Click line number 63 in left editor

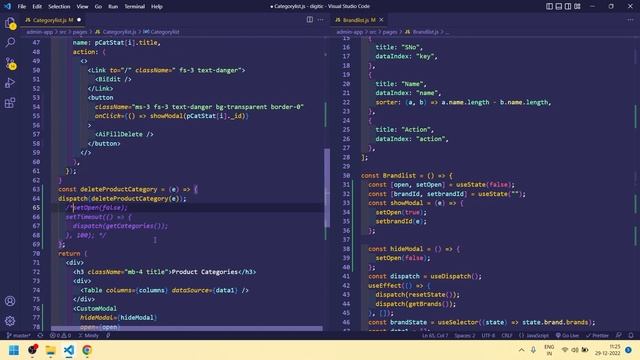pos(36,189)
